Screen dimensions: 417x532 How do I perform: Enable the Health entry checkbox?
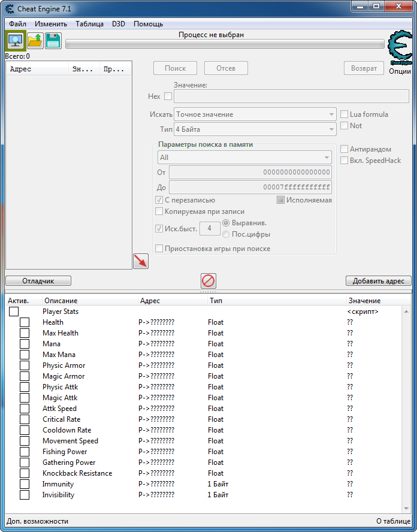point(25,322)
